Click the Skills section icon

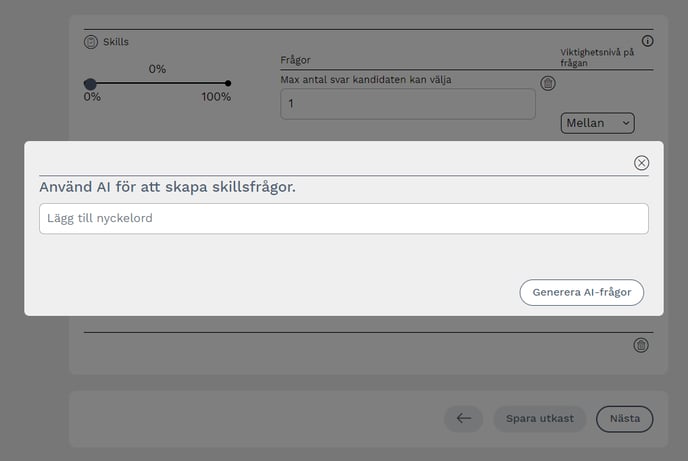coord(91,42)
